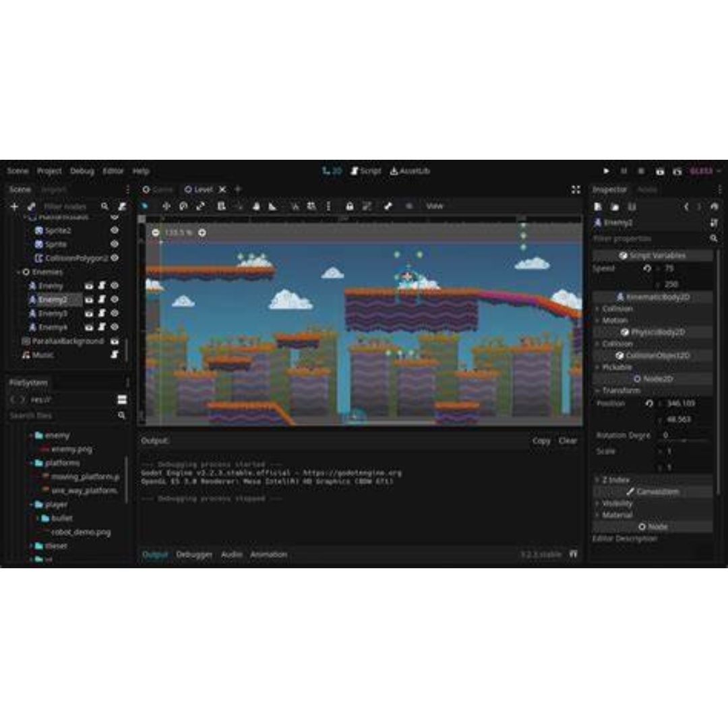Click zoom in plus icon in viewport
The image size is (728, 728).
[202, 233]
